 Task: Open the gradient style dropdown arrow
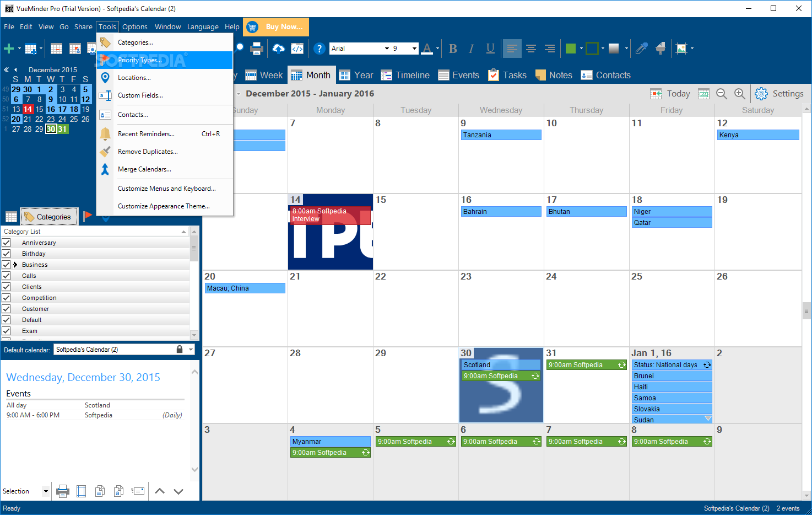pyautogui.click(x=626, y=49)
